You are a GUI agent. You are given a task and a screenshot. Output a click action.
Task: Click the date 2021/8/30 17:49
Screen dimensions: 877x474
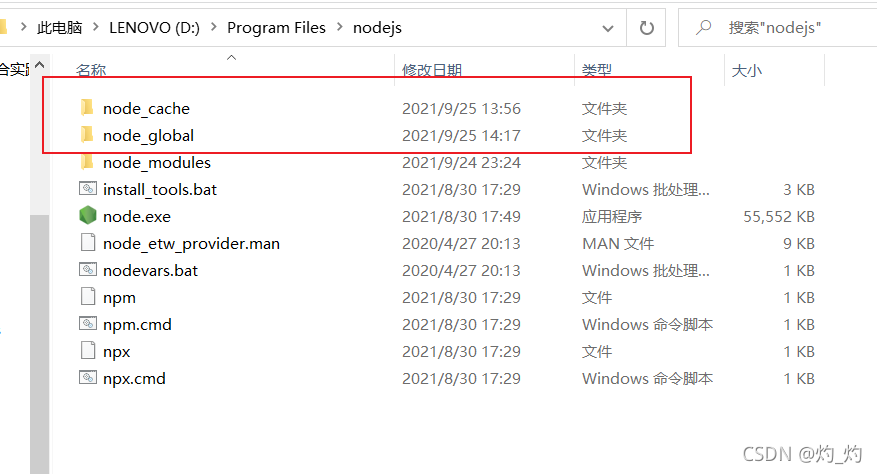point(461,217)
